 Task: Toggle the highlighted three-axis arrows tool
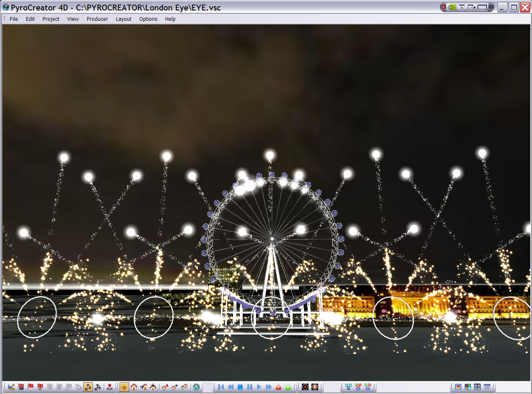coord(88,387)
